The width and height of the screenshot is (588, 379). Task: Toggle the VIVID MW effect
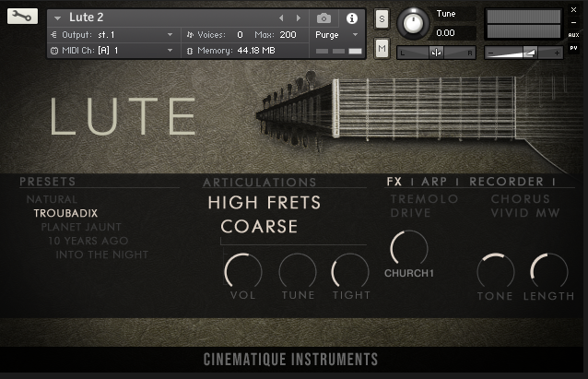[525, 213]
